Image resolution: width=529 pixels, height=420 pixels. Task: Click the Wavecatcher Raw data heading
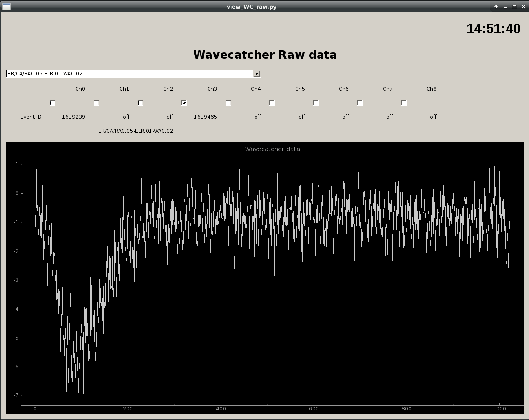click(x=265, y=55)
